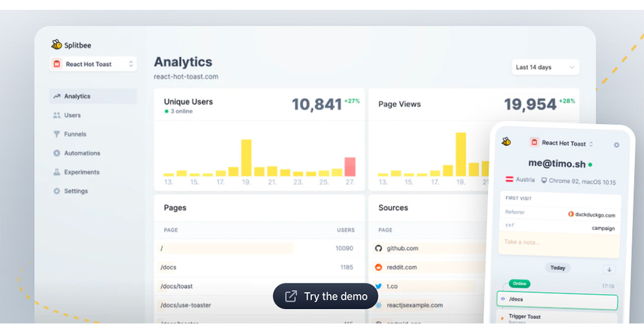The width and height of the screenshot is (644, 335).
Task: Click the Funnels funnel icon
Action: click(57, 134)
